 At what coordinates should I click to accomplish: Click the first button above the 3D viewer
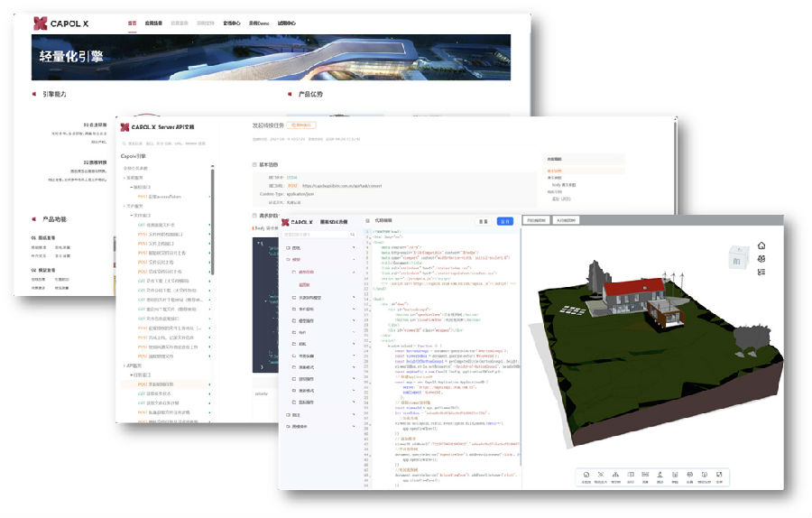click(537, 220)
